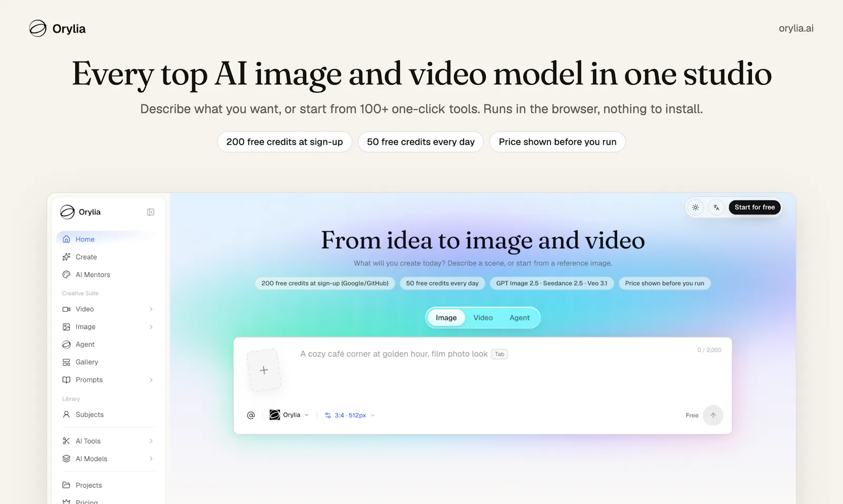Click the Image picture icon in sidebar
Screen dimensions: 843x504
66,327
